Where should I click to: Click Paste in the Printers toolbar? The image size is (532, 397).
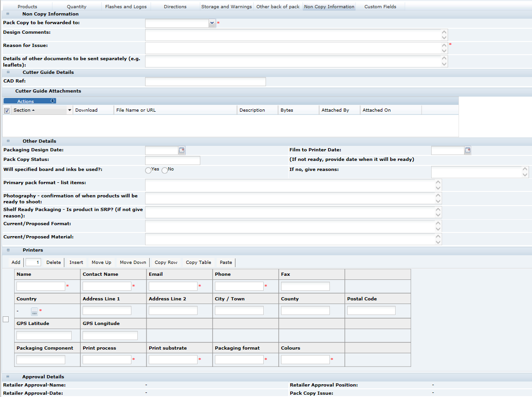tap(226, 262)
